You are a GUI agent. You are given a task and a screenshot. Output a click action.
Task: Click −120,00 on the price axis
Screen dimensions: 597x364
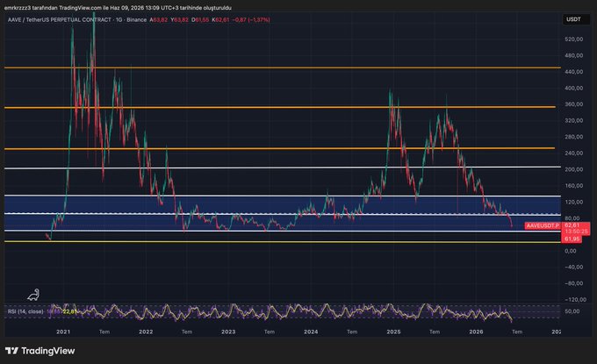click(x=574, y=300)
